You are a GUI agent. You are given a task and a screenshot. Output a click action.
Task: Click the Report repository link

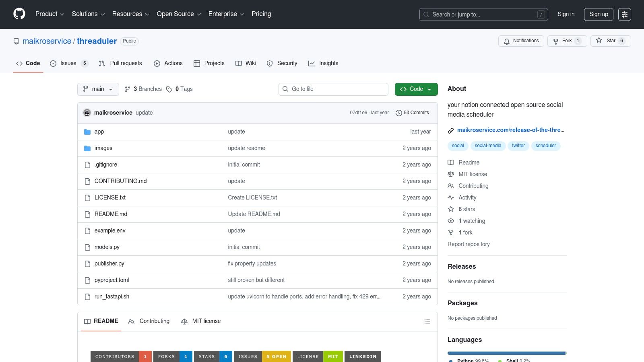469,245
